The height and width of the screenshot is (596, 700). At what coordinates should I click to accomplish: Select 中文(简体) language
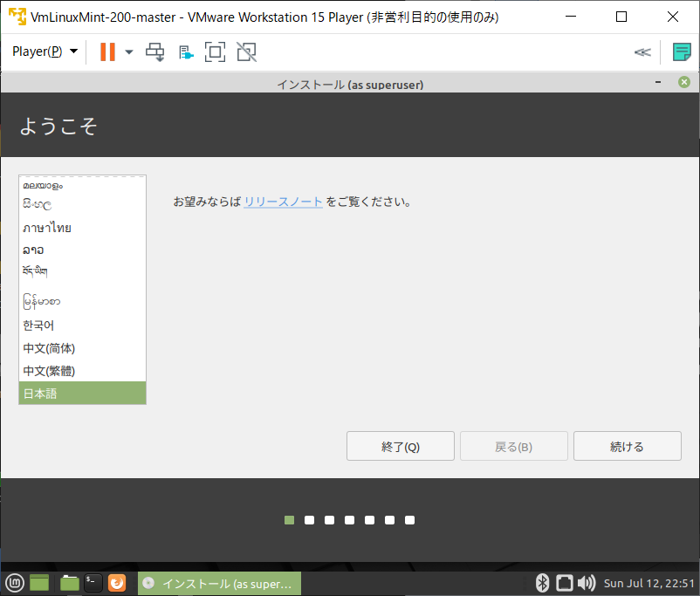82,348
